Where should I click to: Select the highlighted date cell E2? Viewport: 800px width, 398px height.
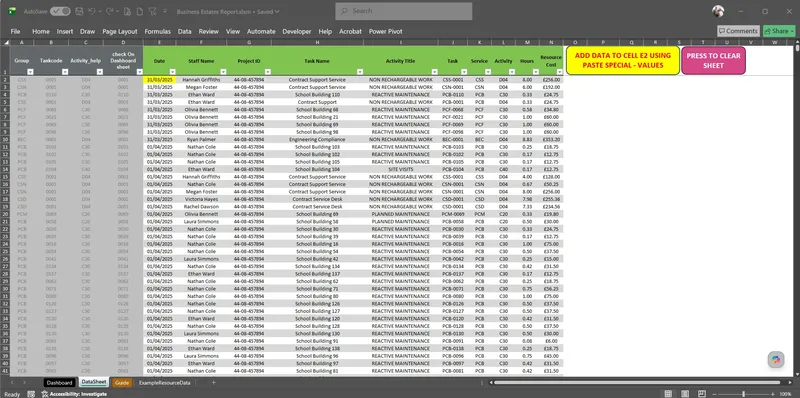(x=160, y=80)
